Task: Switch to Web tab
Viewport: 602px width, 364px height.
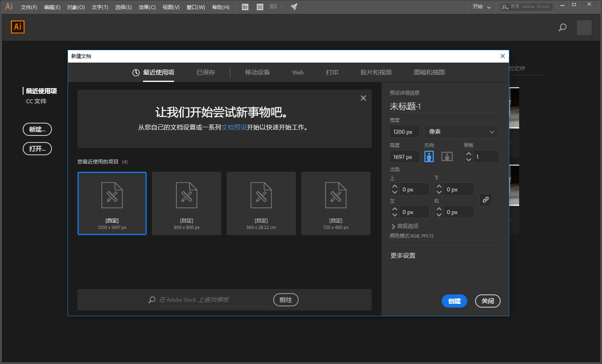Action: (x=298, y=72)
